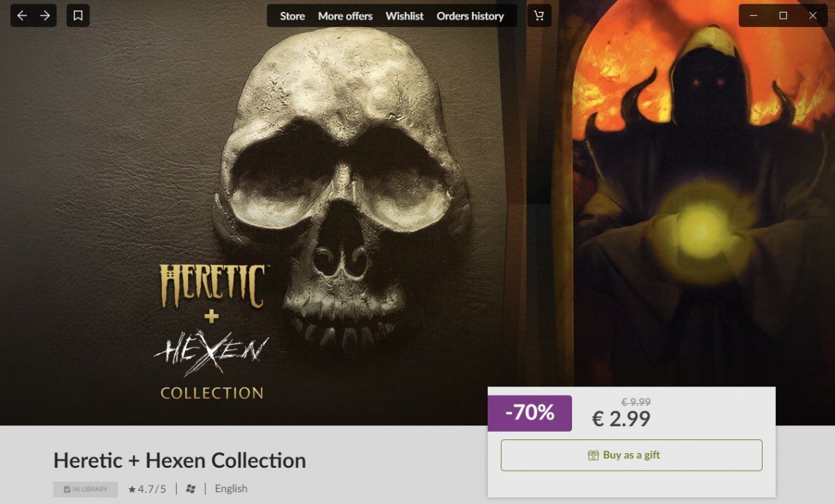
Task: Click the English language link
Action: [231, 489]
